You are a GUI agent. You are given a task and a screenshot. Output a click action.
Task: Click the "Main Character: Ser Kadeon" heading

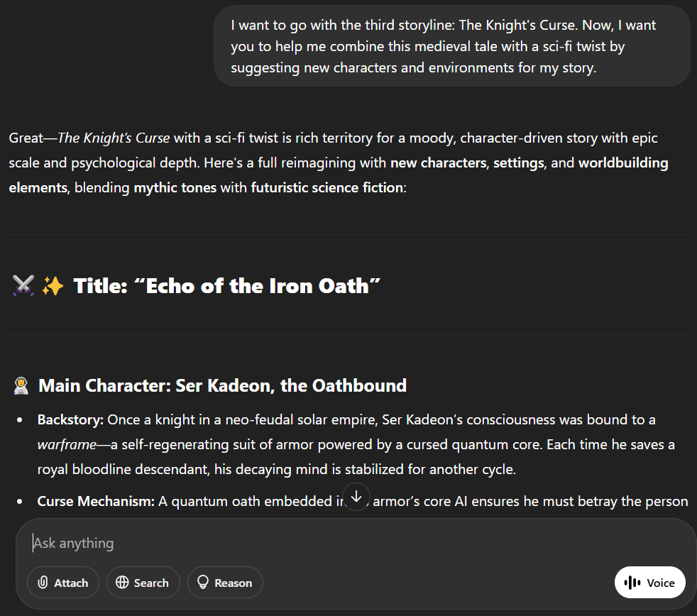pos(222,386)
